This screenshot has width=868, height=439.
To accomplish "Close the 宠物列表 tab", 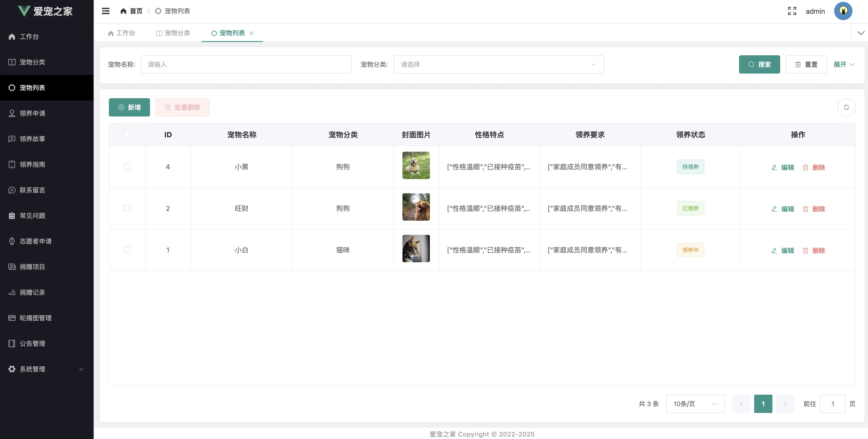I will click(251, 33).
